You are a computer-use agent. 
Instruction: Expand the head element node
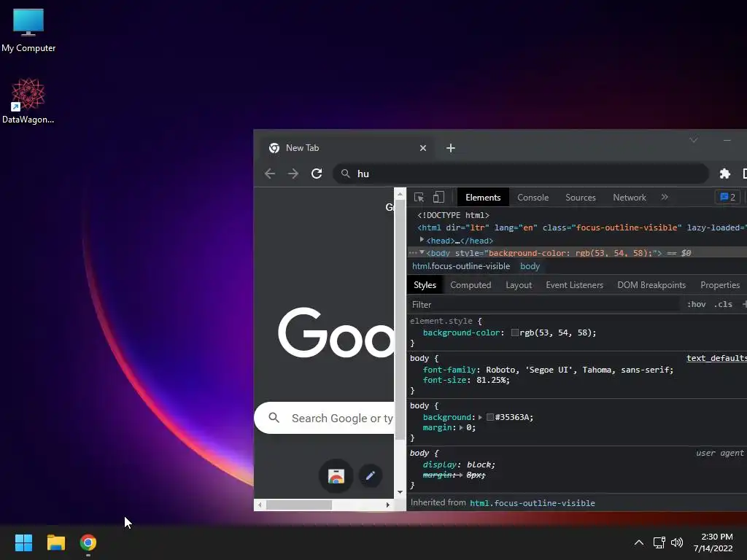tap(422, 240)
